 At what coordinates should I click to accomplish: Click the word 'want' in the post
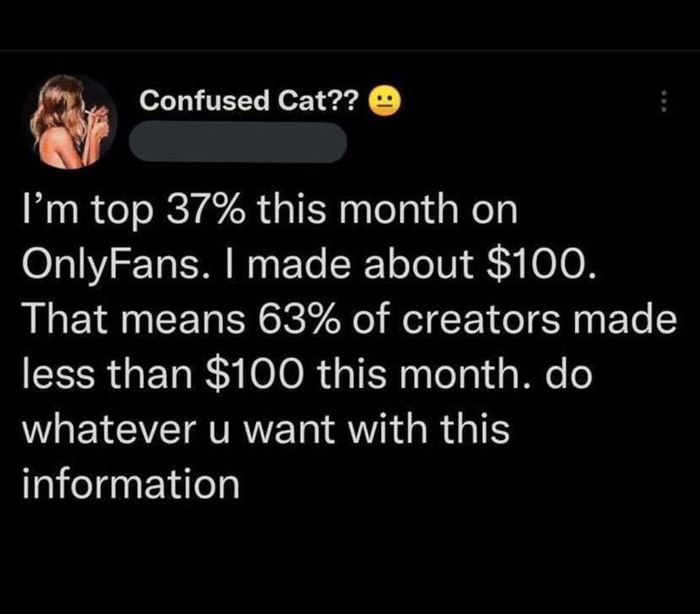(x=289, y=430)
